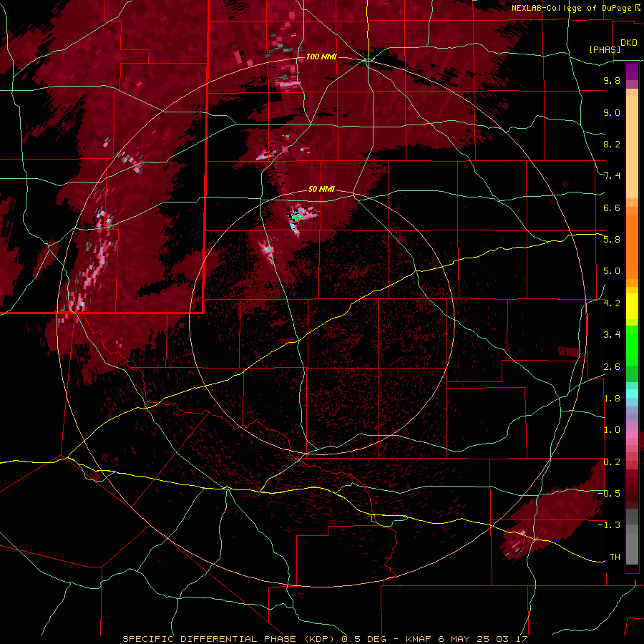The image size is (644, 644).
Task: Click the 2.6 value on the scale
Action: point(612,367)
